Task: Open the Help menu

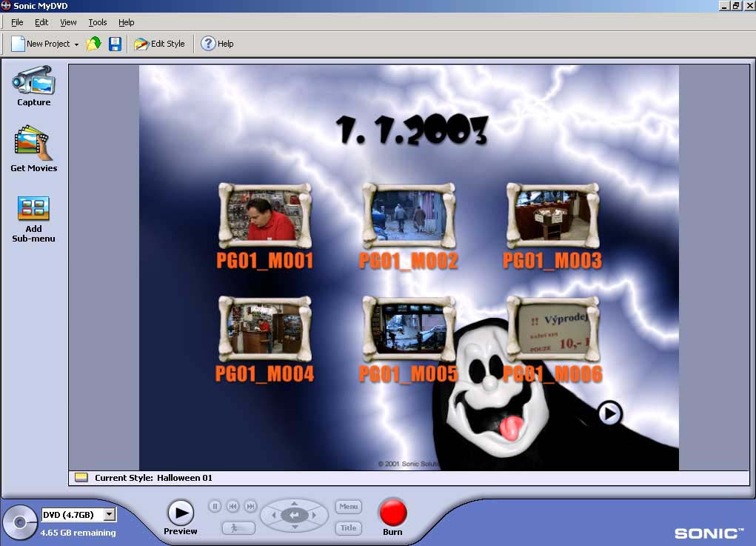Action: tap(127, 22)
